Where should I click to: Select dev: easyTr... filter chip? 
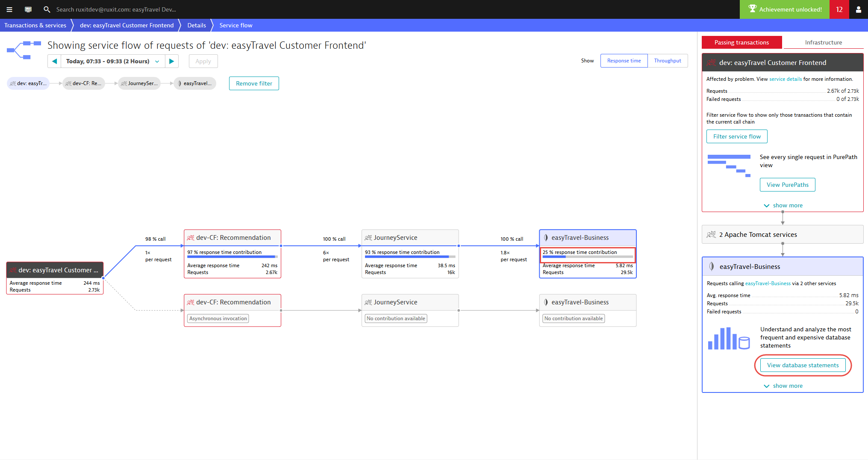(28, 83)
